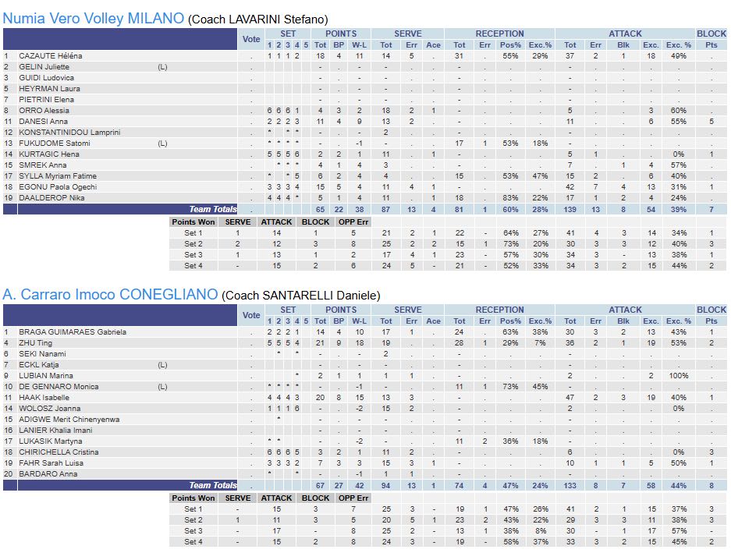Click Conegliano Team Totals label

point(212,485)
